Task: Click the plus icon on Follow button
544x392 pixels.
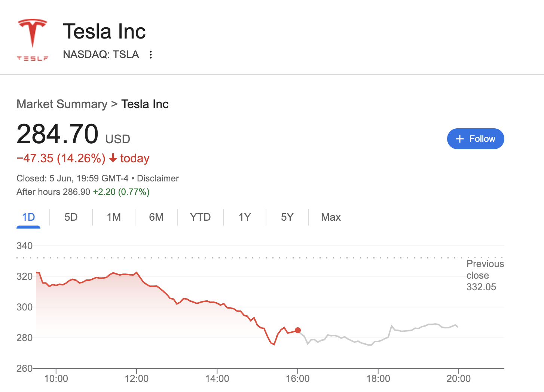Action: (459, 139)
